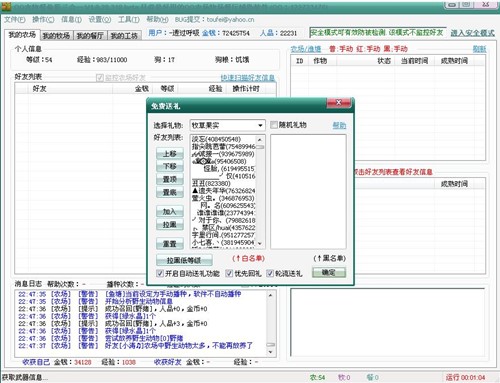
Task: Click the 进入安全模式 link
Action: point(472,33)
